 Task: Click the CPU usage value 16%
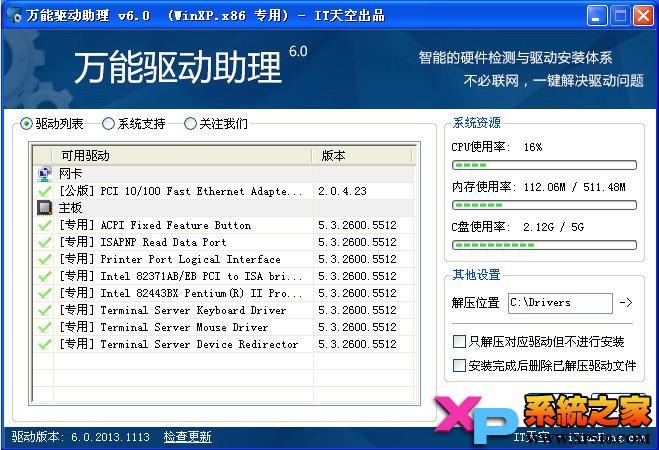click(x=533, y=147)
